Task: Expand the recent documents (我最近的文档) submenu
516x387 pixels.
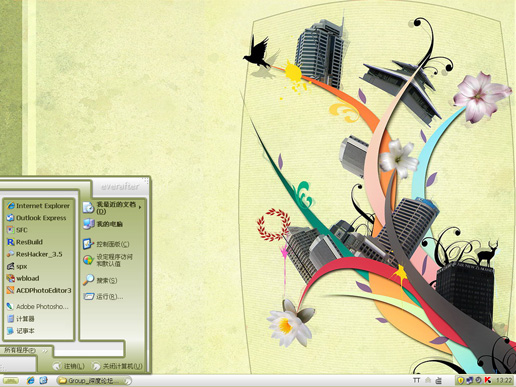Action: tap(112, 207)
